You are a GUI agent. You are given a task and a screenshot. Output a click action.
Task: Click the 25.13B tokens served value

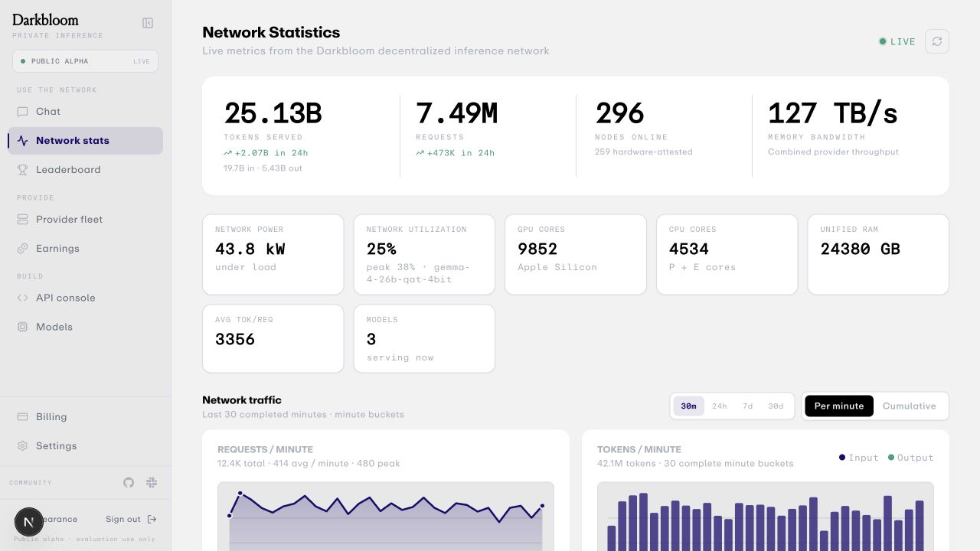click(x=273, y=114)
